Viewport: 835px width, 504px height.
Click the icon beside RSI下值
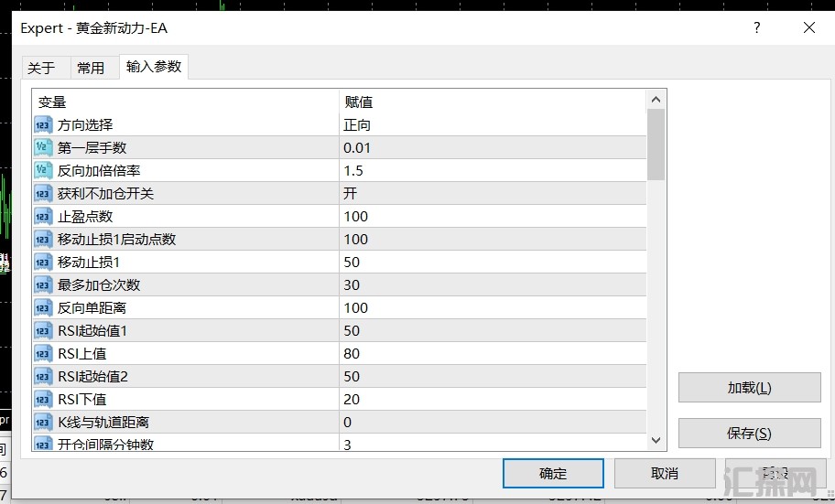[x=43, y=400]
